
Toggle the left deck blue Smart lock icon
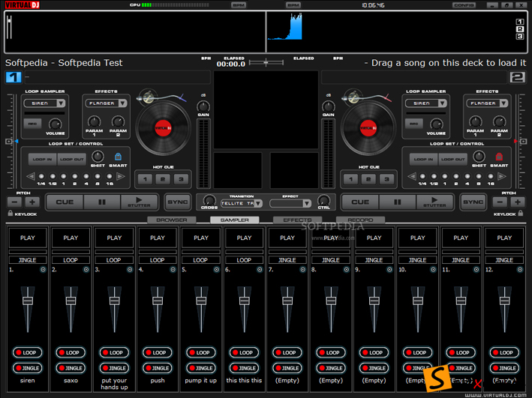(x=118, y=157)
